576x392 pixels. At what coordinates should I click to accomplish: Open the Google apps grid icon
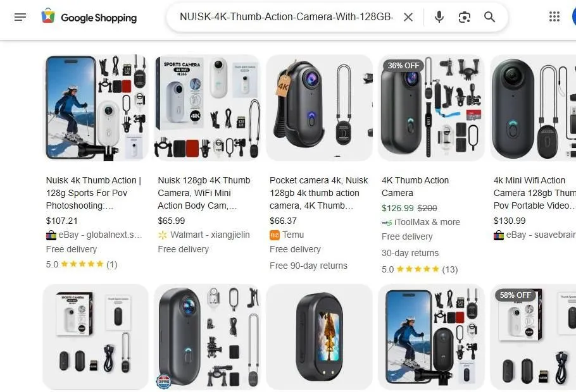click(x=555, y=16)
